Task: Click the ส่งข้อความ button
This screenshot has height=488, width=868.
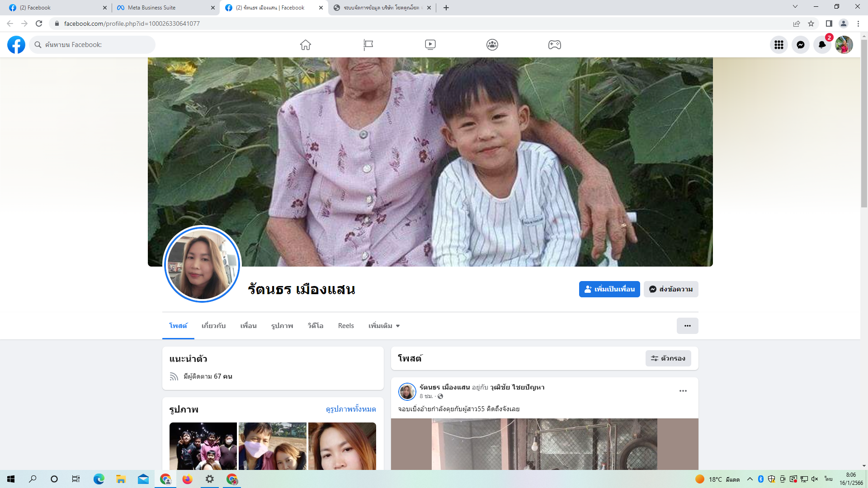Action: 671,289
